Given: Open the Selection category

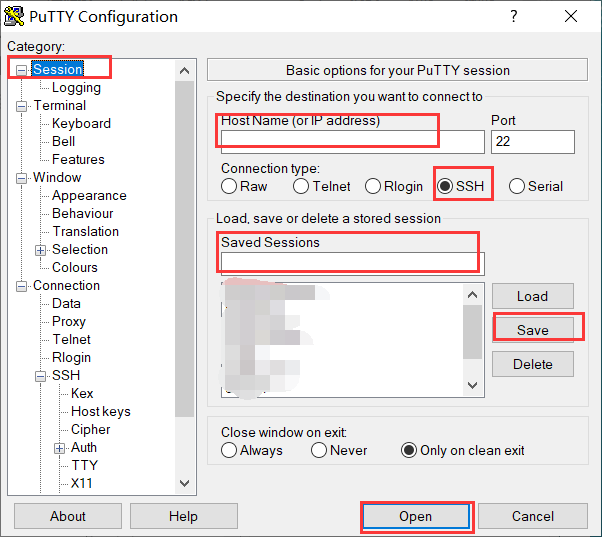Looking at the screenshot, I should [x=80, y=249].
